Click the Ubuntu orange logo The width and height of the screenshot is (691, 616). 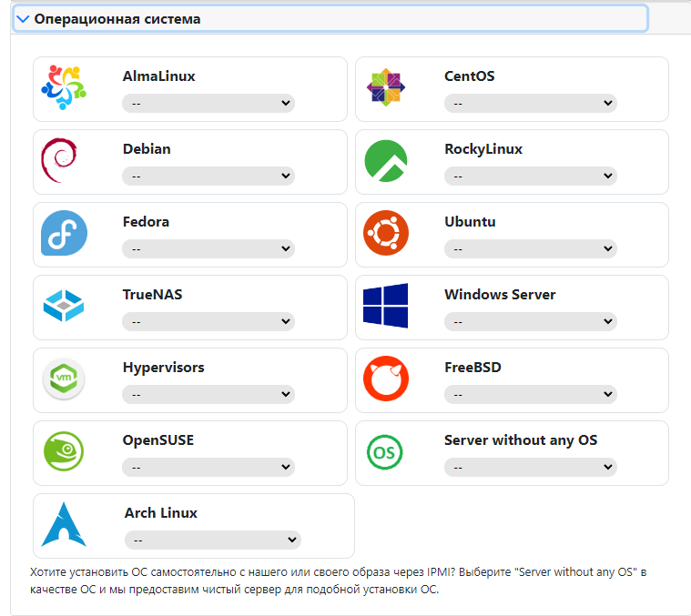386,233
